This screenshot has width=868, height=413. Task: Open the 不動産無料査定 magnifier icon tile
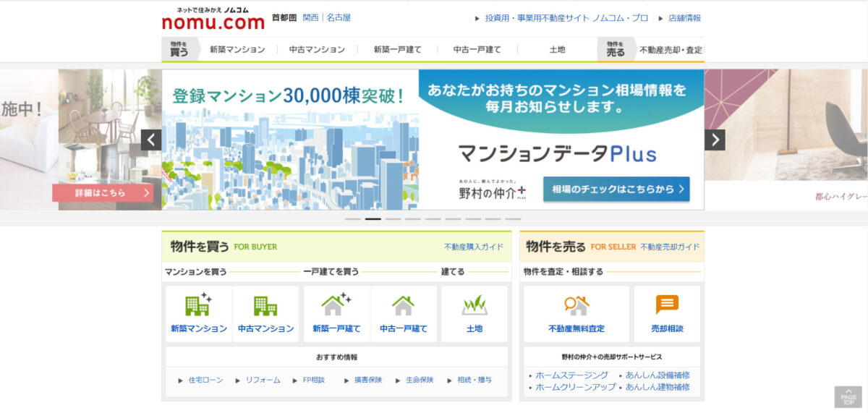[x=576, y=312]
